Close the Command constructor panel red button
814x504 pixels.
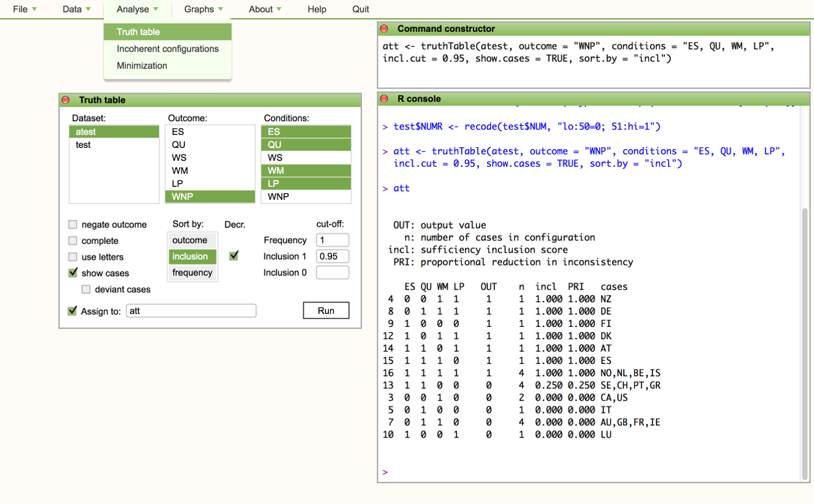point(384,29)
